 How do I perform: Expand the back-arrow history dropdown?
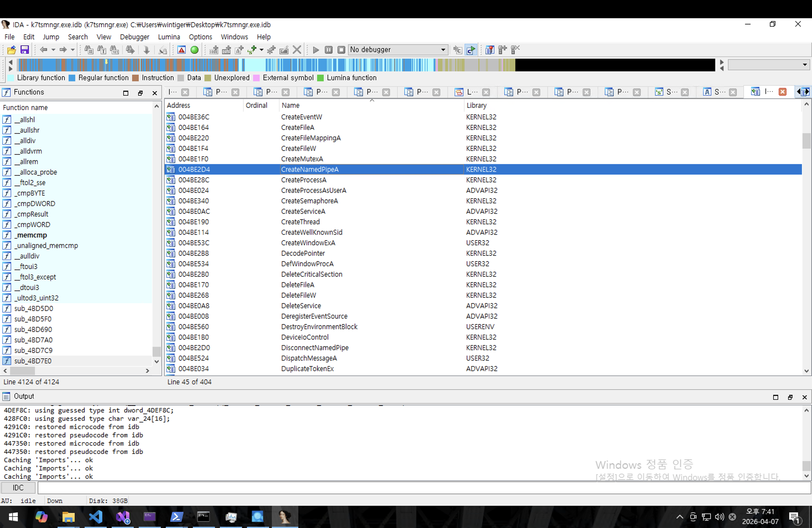tap(53, 50)
